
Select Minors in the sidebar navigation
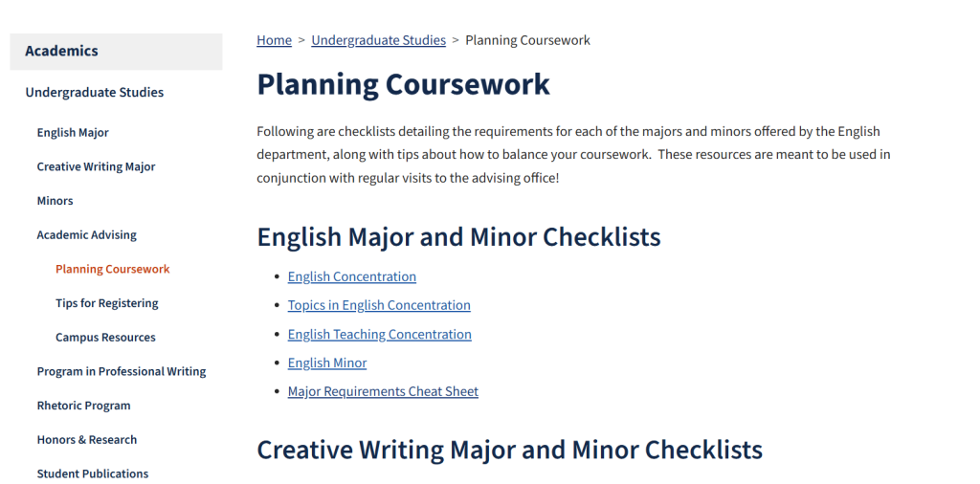click(55, 201)
